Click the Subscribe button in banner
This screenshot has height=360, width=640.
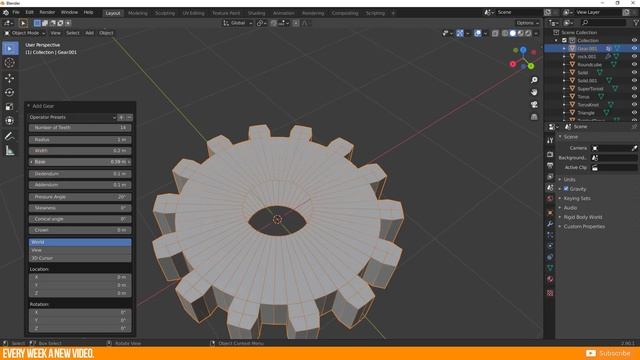pyautogui.click(x=608, y=353)
